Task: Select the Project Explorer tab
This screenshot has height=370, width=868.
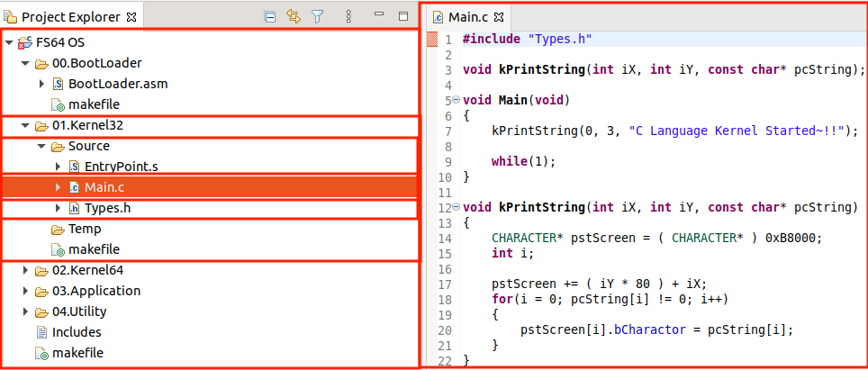Action: click(71, 17)
